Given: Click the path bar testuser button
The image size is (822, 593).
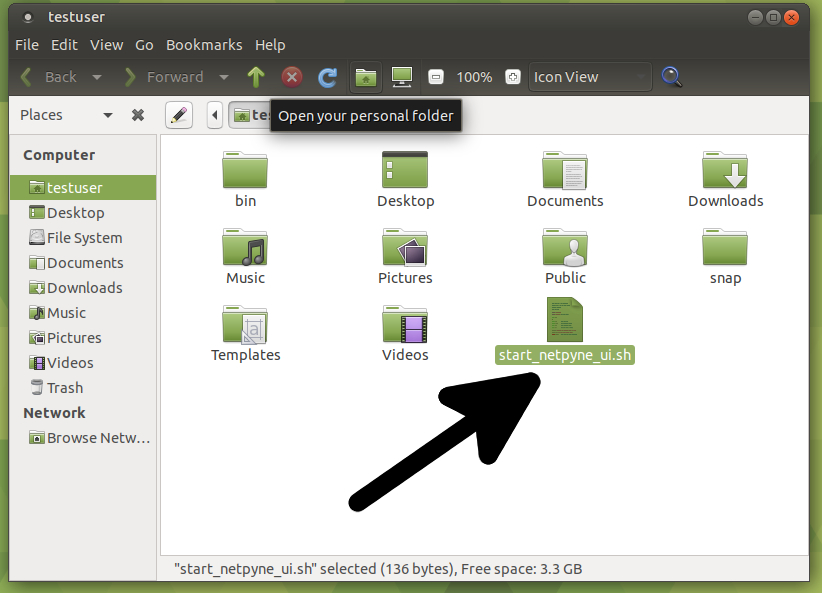Looking at the screenshot, I should (250, 115).
